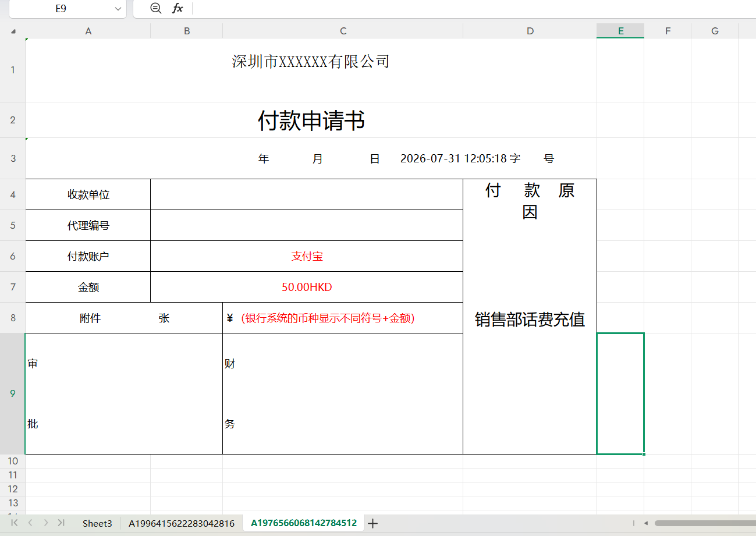This screenshot has width=756, height=536.
Task: Click the text 销售部话费充值
Action: (x=530, y=320)
